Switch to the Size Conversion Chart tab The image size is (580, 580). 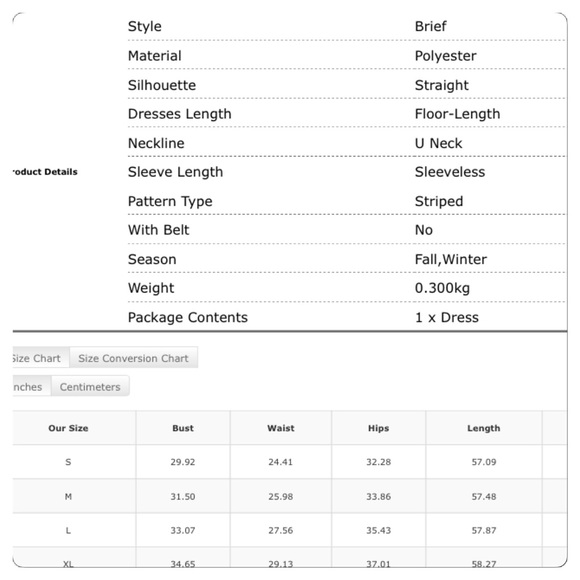pos(134,358)
